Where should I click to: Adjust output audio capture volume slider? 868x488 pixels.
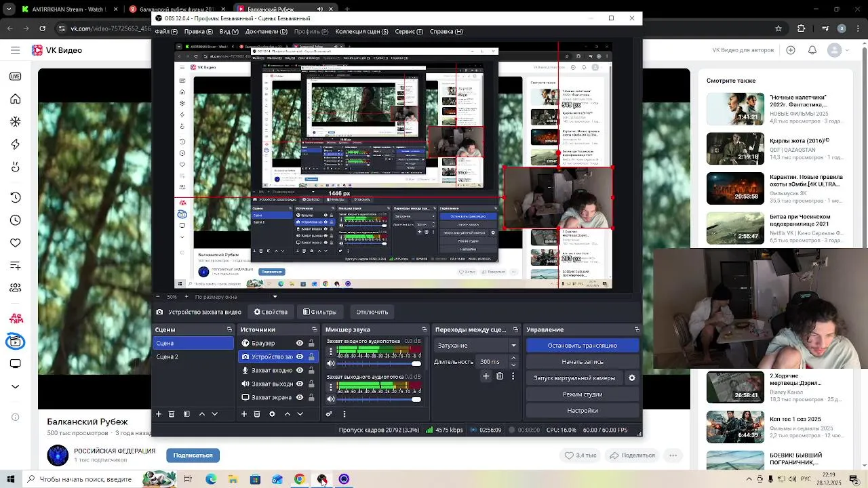click(379, 399)
